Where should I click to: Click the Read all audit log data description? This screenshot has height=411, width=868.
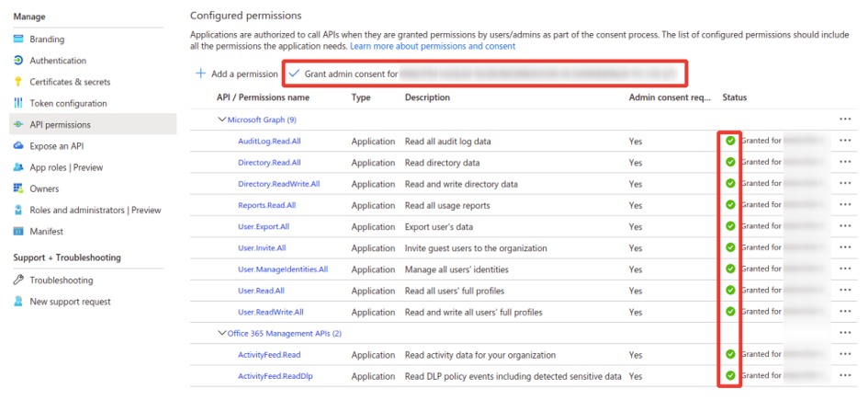pos(448,142)
